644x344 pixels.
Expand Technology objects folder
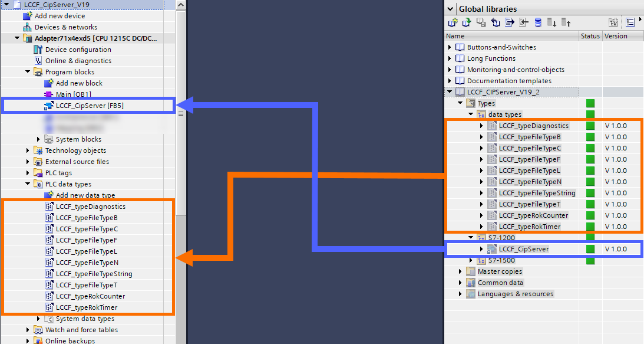(x=28, y=150)
